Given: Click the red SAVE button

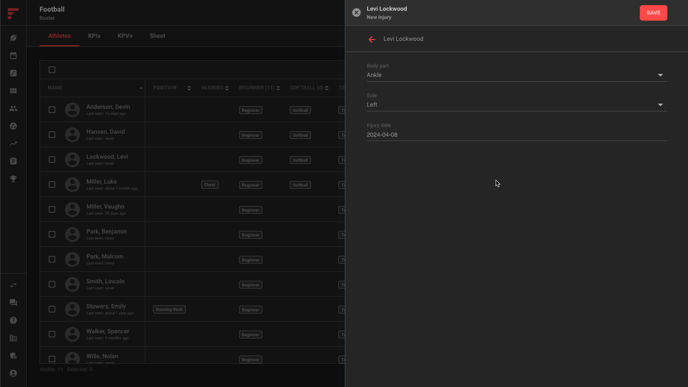Looking at the screenshot, I should click(653, 13).
